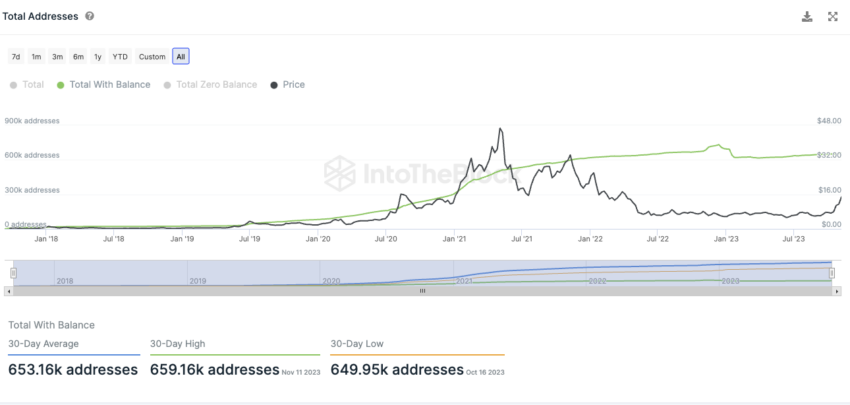Select the 1y time range

coord(98,56)
